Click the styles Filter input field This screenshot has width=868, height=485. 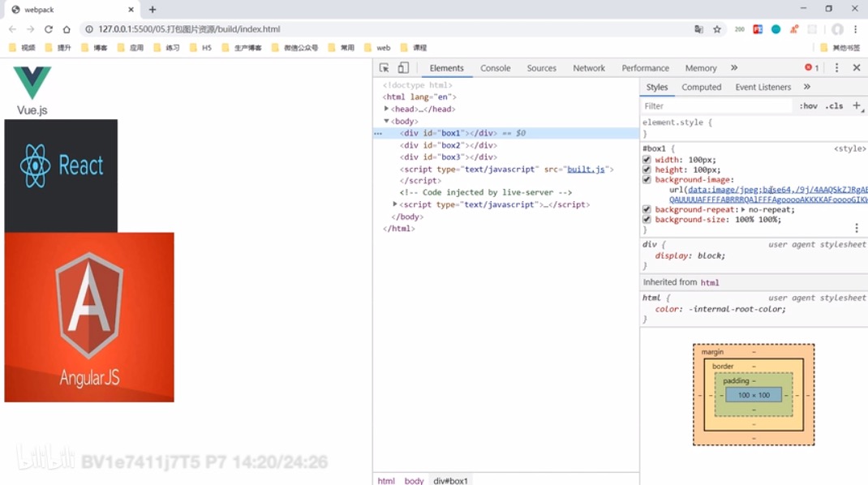pyautogui.click(x=717, y=105)
